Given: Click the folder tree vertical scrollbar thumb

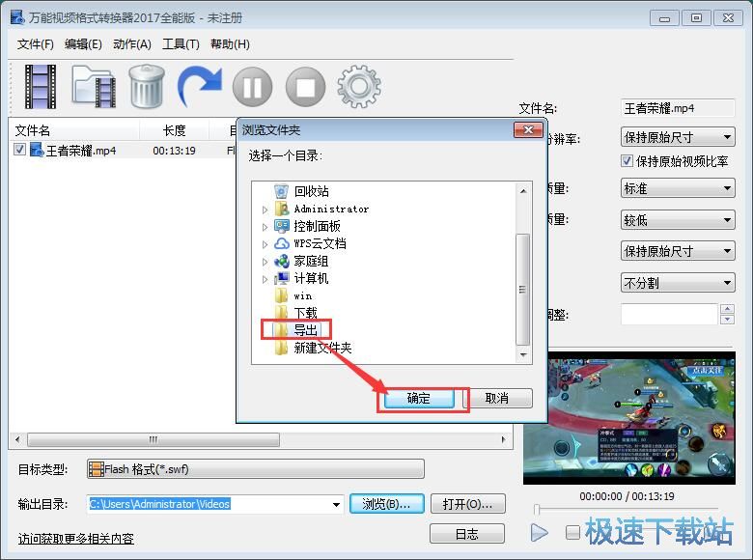Looking at the screenshot, I should click(x=523, y=289).
